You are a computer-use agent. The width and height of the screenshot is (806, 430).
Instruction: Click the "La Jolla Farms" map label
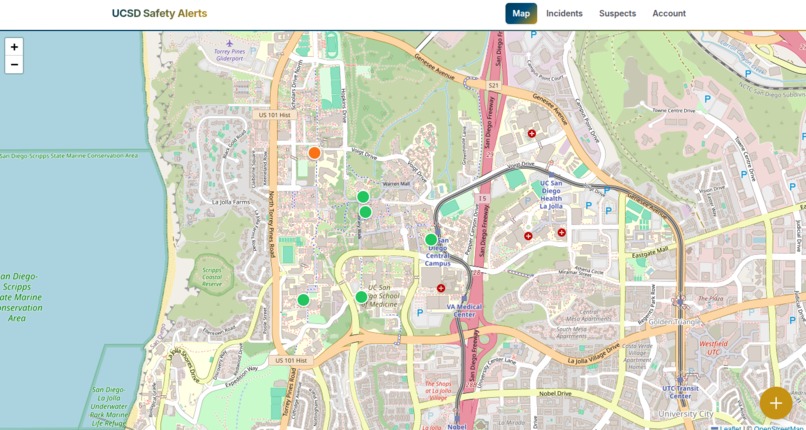coord(231,202)
